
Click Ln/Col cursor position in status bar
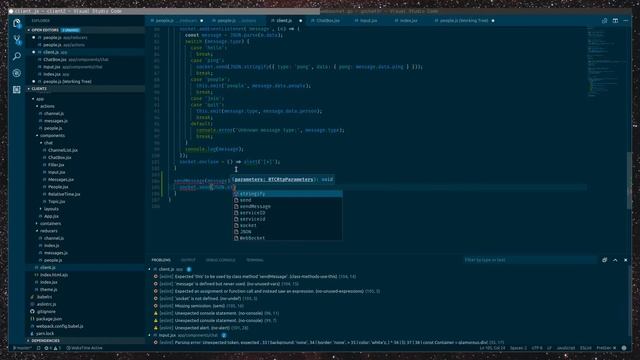(x=492, y=348)
